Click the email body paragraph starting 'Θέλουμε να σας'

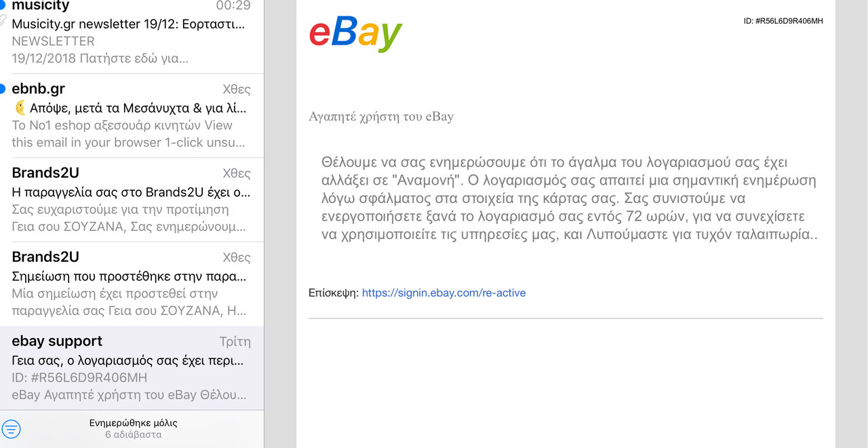[570, 199]
